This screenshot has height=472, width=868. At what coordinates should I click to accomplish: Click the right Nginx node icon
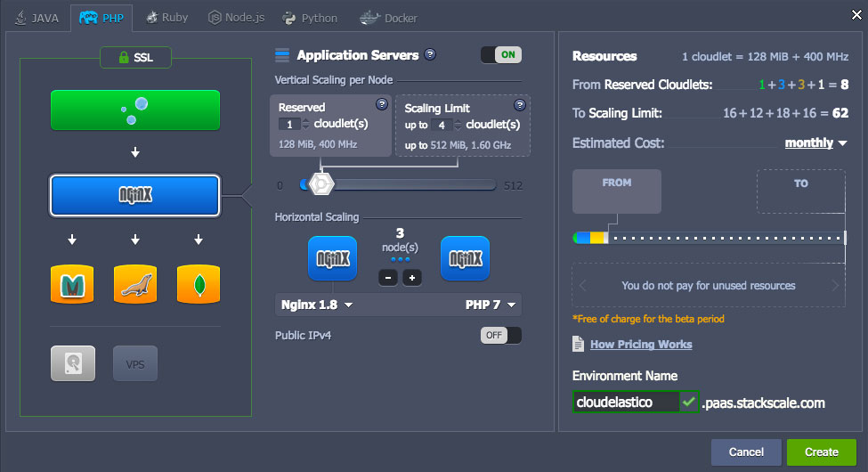point(465,258)
